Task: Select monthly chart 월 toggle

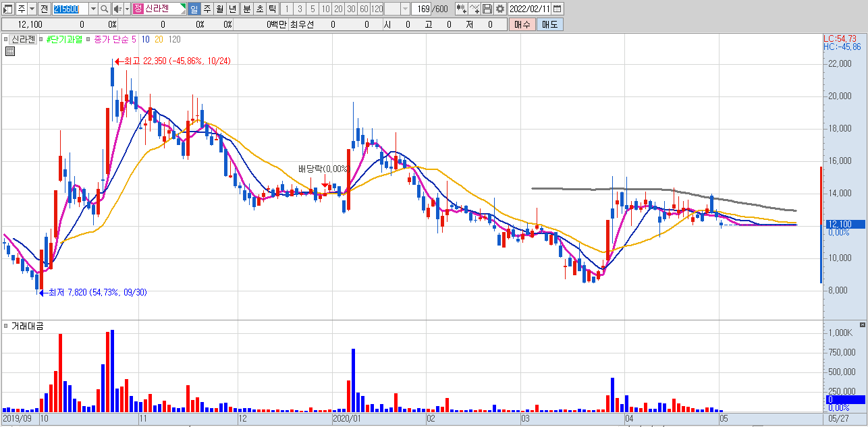Action: click(x=220, y=9)
